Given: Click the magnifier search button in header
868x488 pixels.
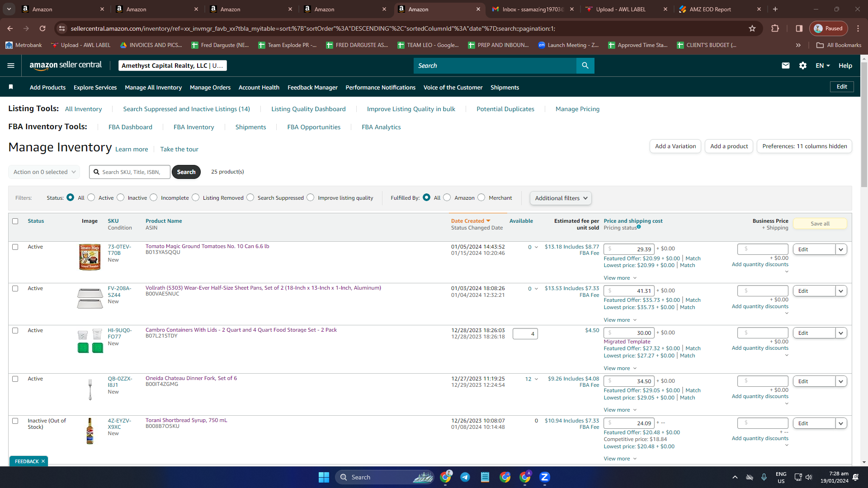Looking at the screenshot, I should click(585, 66).
